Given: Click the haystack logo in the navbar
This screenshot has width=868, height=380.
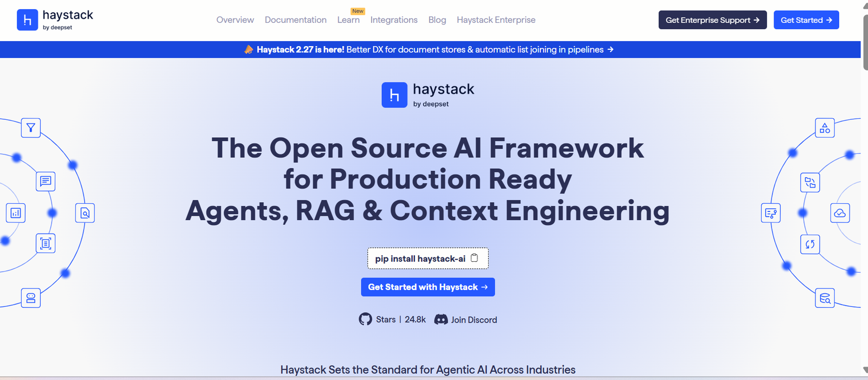Looking at the screenshot, I should (55, 20).
